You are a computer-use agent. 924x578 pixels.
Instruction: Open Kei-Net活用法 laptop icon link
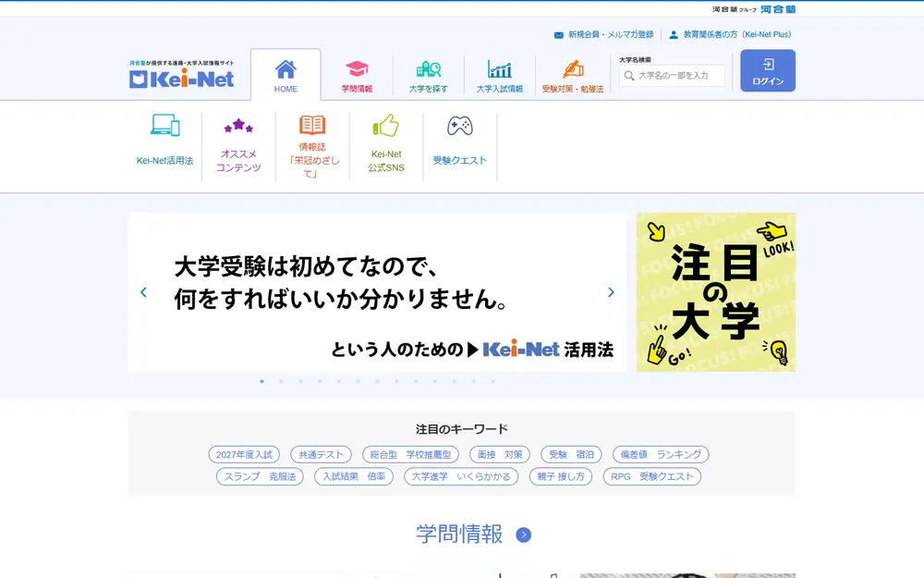click(x=165, y=141)
